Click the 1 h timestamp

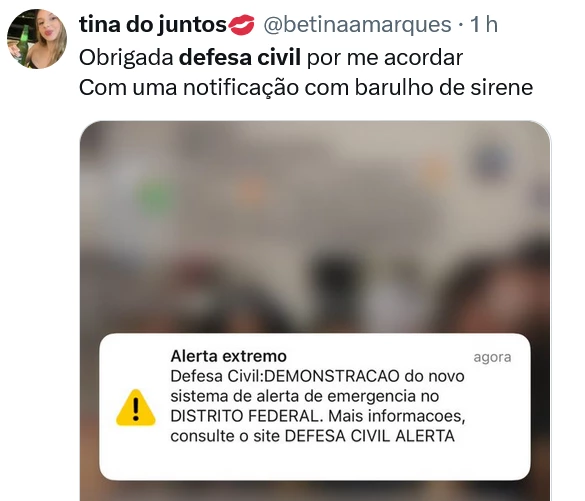(484, 25)
